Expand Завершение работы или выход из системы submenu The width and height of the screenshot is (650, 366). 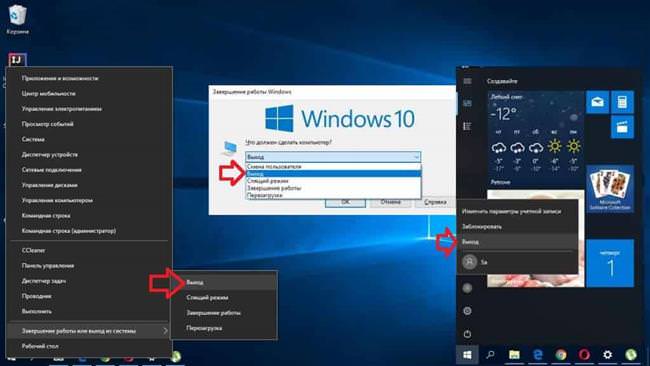click(89, 331)
